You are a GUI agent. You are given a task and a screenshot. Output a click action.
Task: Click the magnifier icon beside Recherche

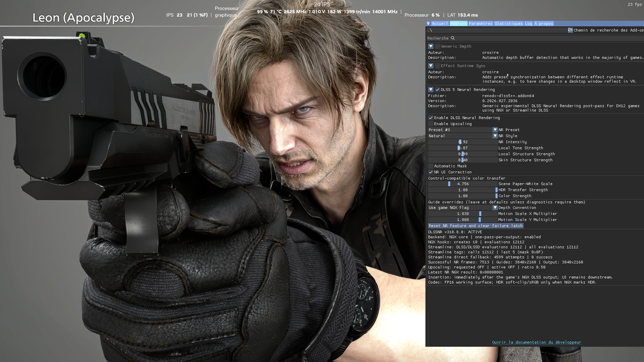[453, 38]
